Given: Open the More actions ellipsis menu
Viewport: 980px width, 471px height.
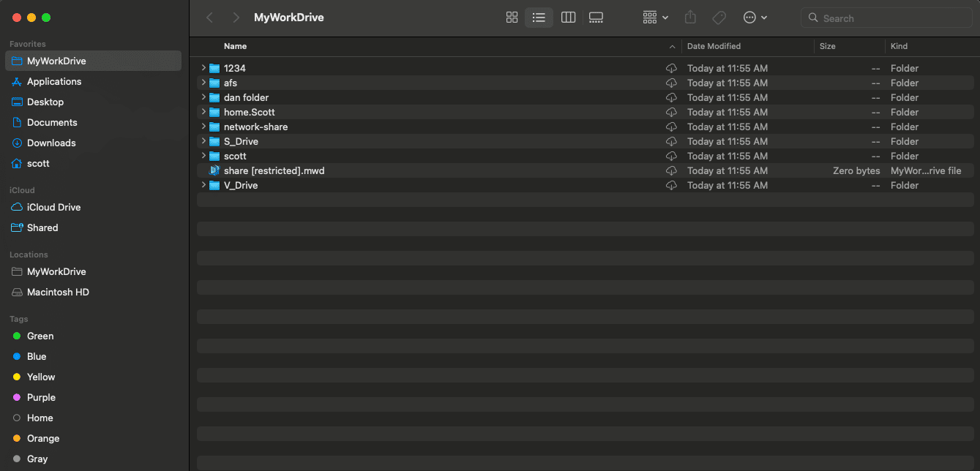Looking at the screenshot, I should coord(755,18).
